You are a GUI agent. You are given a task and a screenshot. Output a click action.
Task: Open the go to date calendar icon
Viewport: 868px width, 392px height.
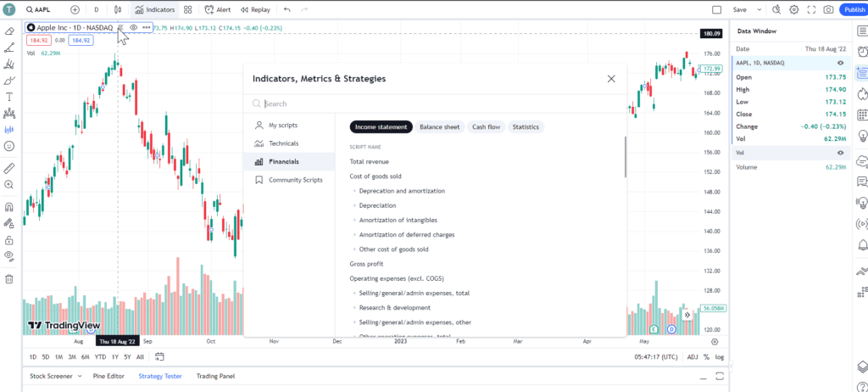159,356
